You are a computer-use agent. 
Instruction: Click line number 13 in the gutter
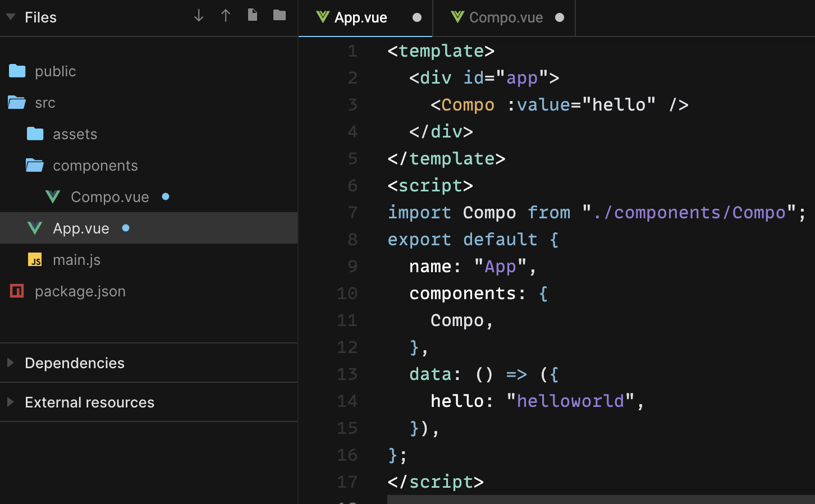coord(347,374)
